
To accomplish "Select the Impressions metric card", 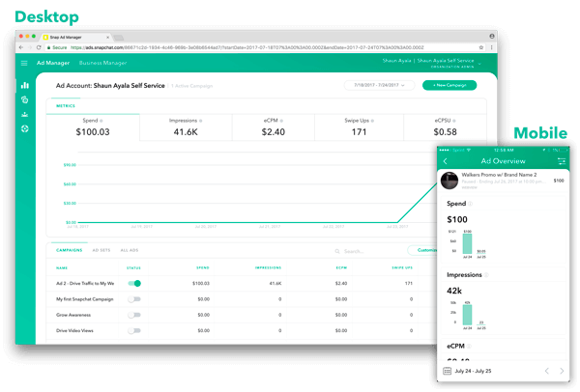I will pyautogui.click(x=186, y=127).
